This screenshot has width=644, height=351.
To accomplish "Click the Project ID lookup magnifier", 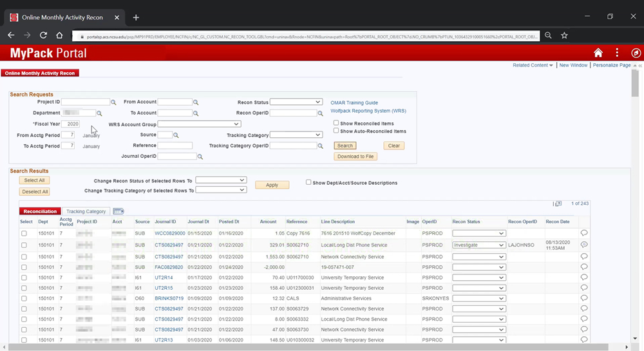I will 113,102.
